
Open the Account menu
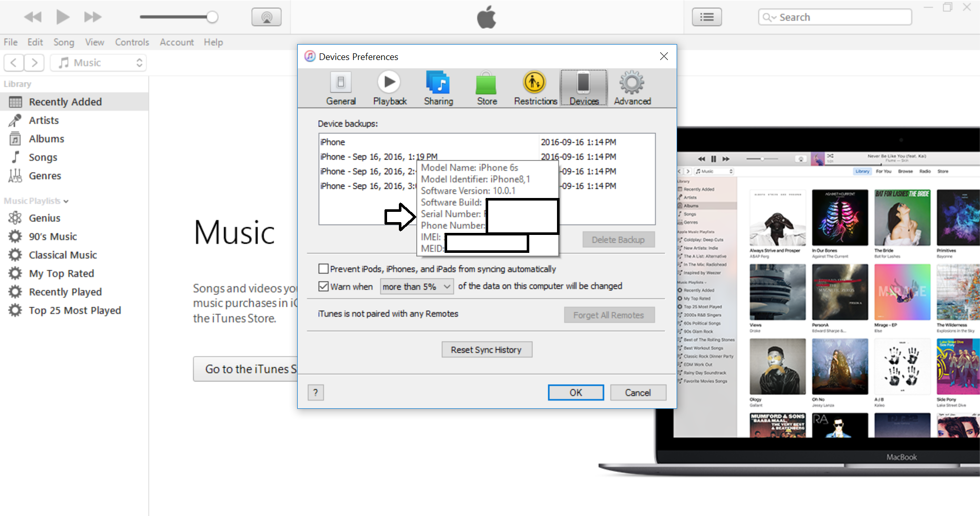177,42
